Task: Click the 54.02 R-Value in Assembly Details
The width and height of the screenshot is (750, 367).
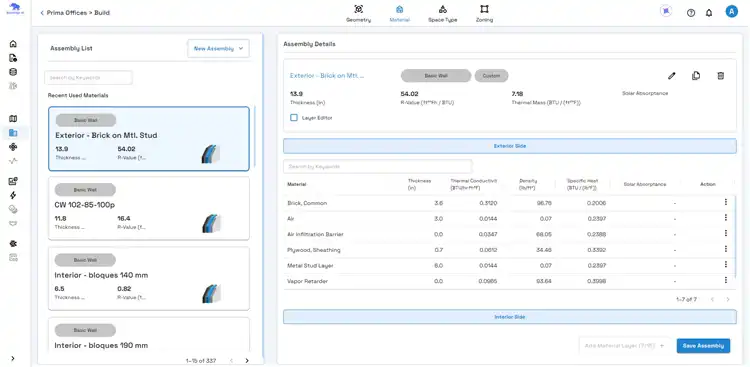Action: [x=409, y=94]
